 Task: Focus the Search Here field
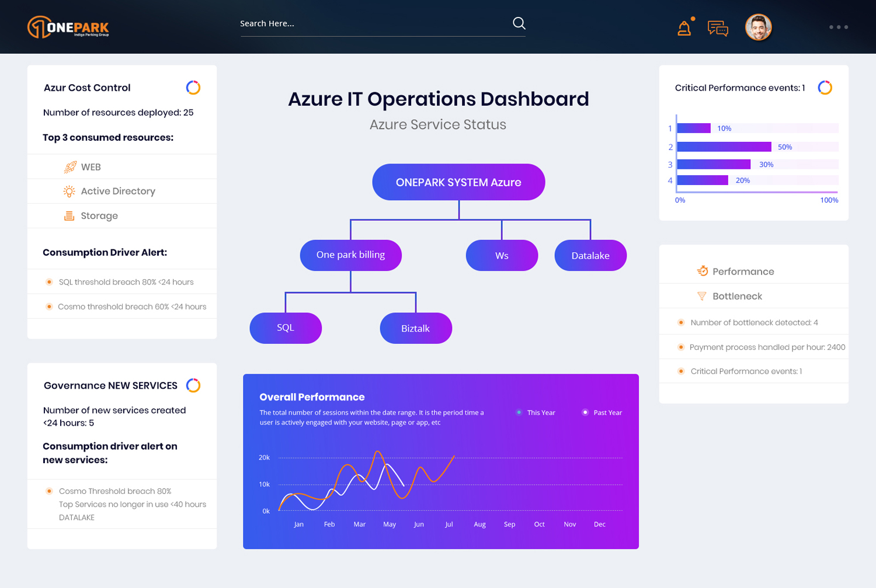tap(383, 24)
